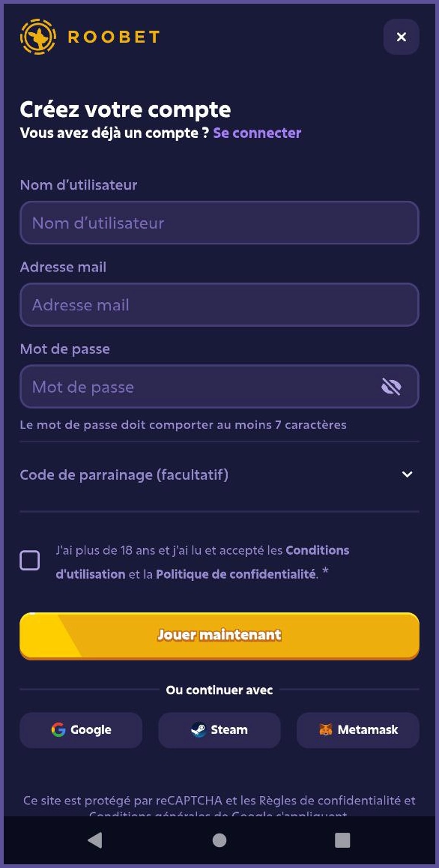
Task: Enable the Conditions d'utilisation agreement box
Action: click(30, 559)
